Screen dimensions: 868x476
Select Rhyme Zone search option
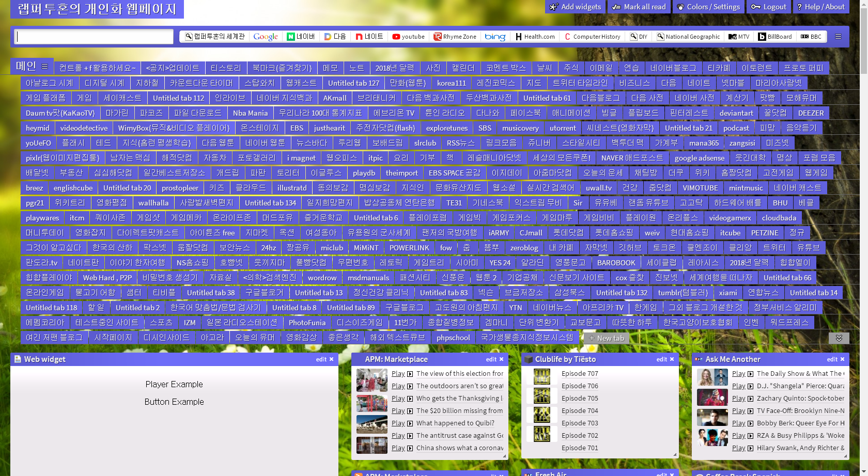point(455,37)
